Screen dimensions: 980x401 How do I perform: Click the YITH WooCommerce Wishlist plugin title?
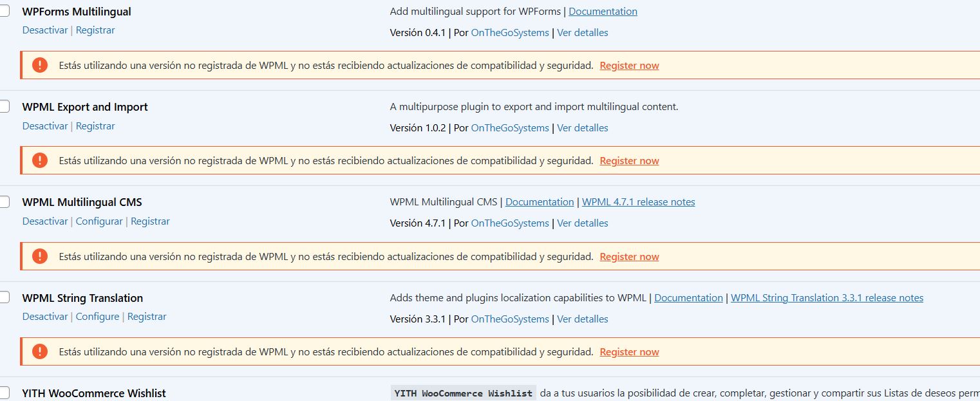pyautogui.click(x=94, y=393)
